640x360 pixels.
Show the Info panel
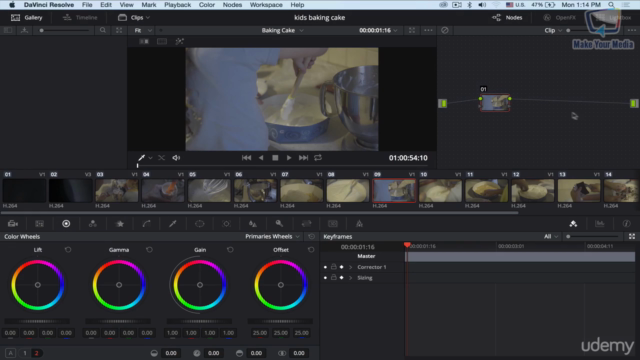627,224
